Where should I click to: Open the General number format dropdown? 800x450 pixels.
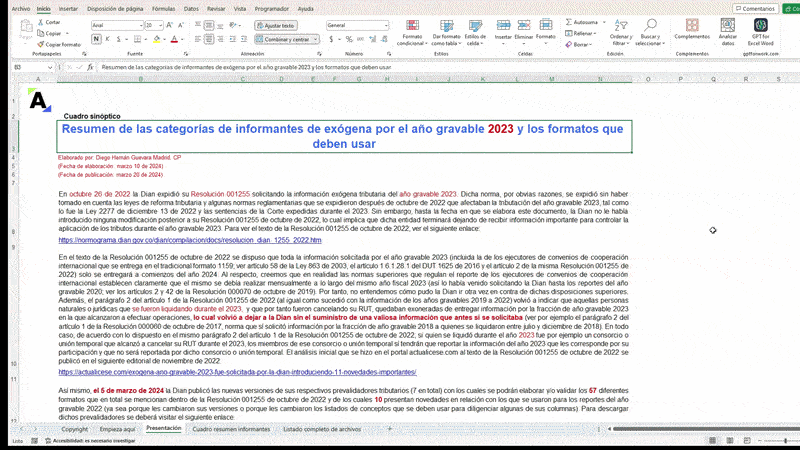pyautogui.click(x=386, y=25)
